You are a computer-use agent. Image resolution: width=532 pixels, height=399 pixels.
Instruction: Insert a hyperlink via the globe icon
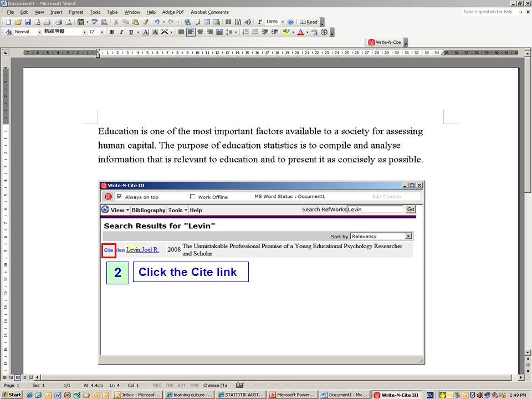[187, 22]
